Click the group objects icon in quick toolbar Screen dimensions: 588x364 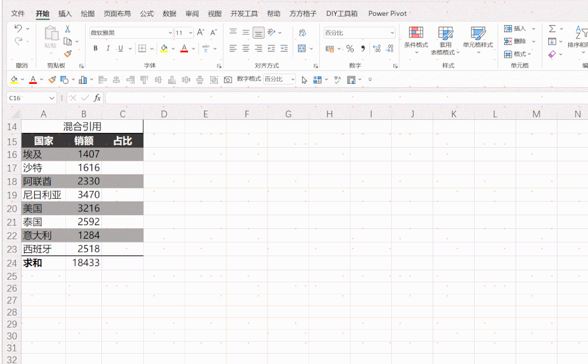coord(214,80)
